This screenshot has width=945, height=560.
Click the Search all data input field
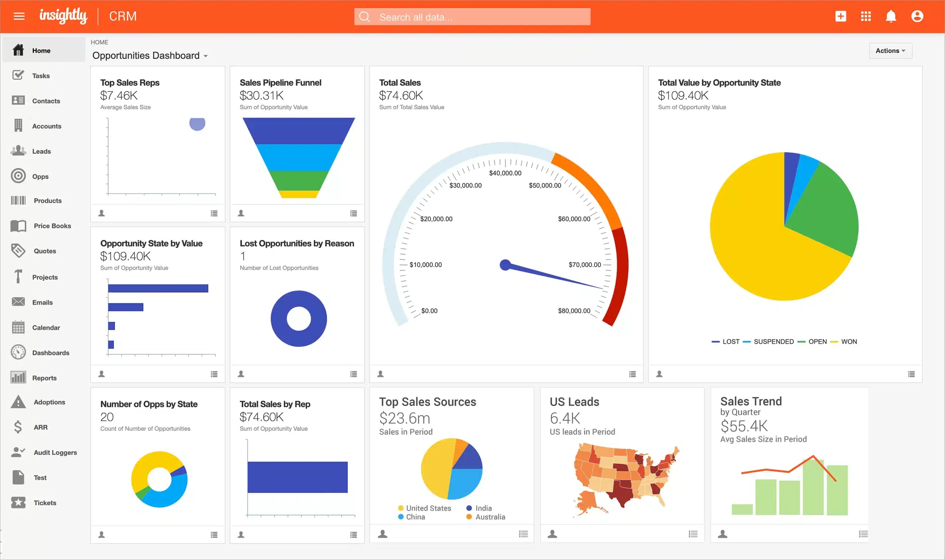tap(472, 17)
